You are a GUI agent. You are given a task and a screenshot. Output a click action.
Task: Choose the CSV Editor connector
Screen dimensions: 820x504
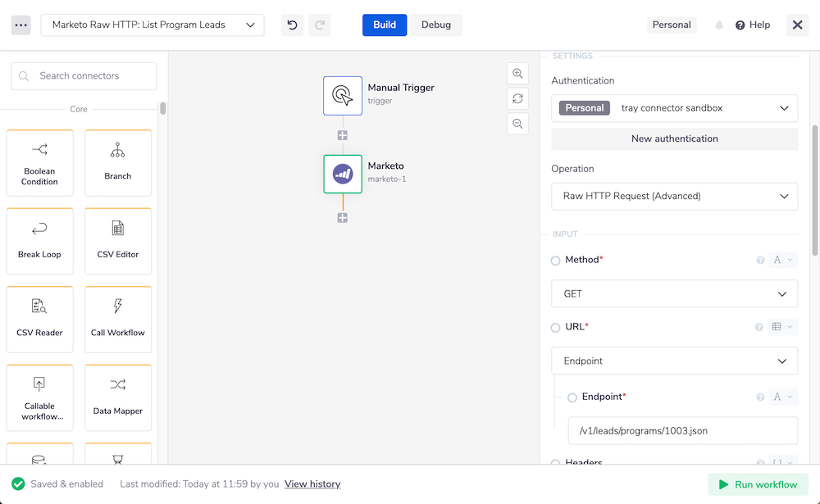click(x=118, y=242)
